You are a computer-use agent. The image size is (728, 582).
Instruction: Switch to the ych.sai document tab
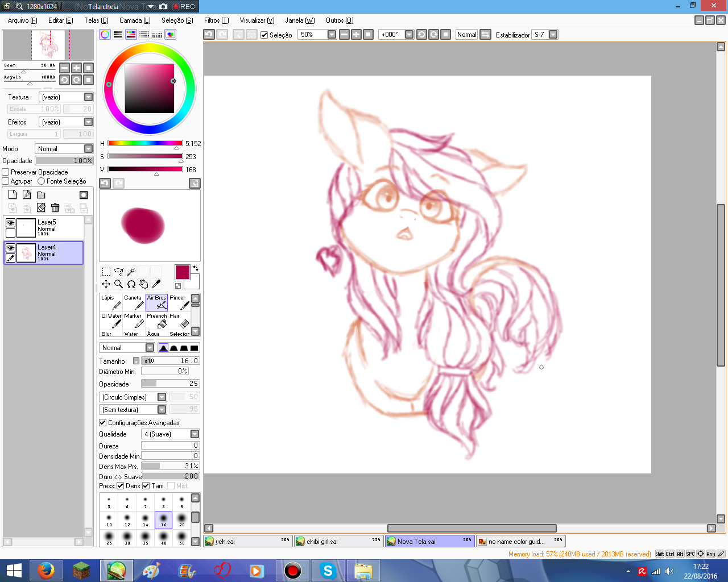(x=248, y=542)
